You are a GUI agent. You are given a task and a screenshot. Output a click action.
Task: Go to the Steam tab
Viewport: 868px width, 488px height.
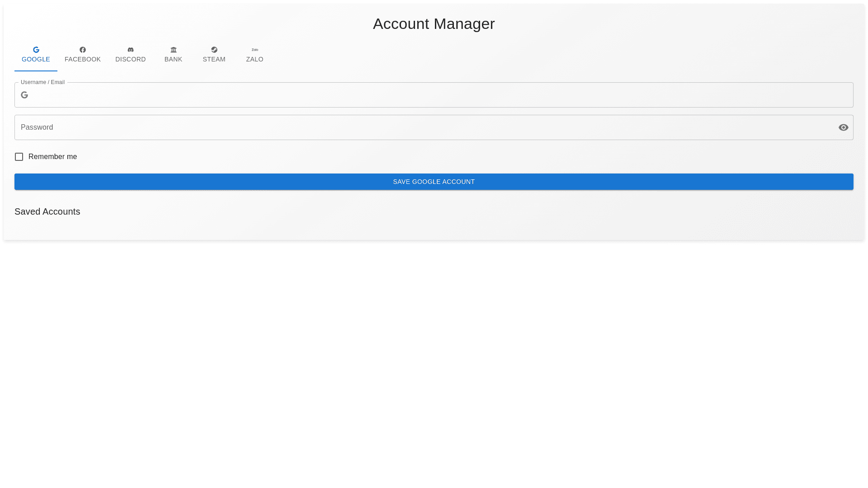pos(214,59)
